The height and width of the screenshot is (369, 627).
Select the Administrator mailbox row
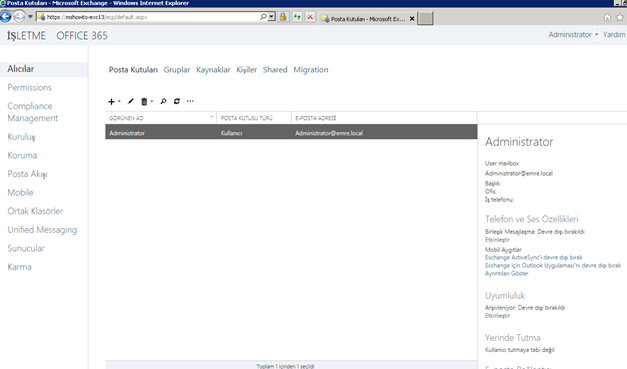click(x=291, y=132)
